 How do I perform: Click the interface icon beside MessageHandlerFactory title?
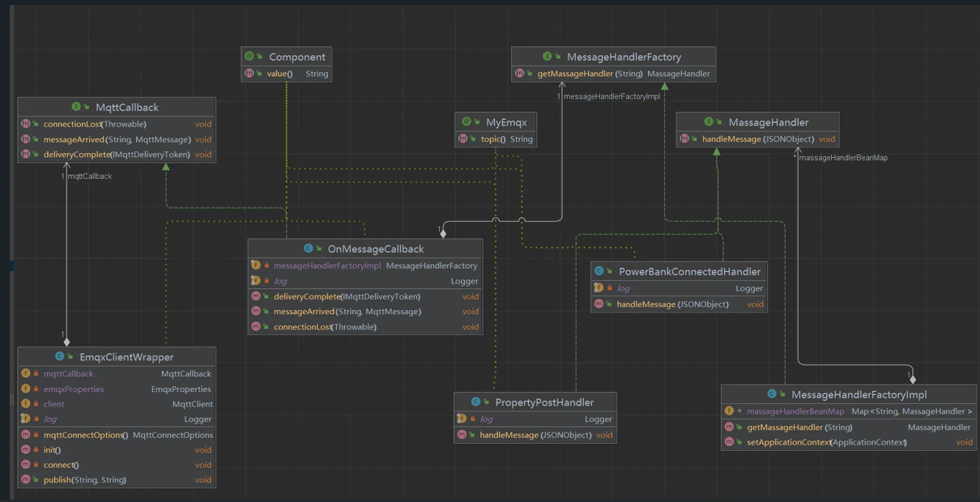[x=548, y=57]
